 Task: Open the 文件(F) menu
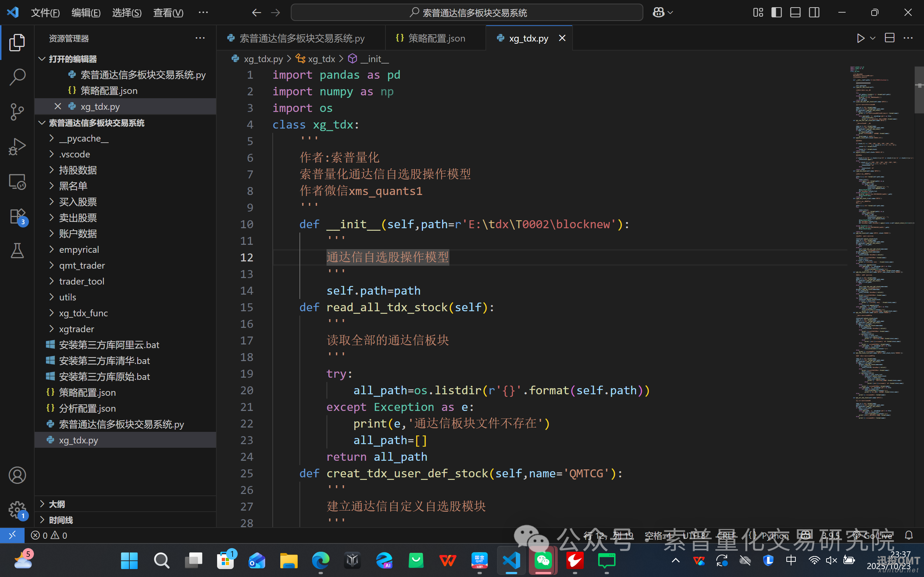[x=45, y=13]
